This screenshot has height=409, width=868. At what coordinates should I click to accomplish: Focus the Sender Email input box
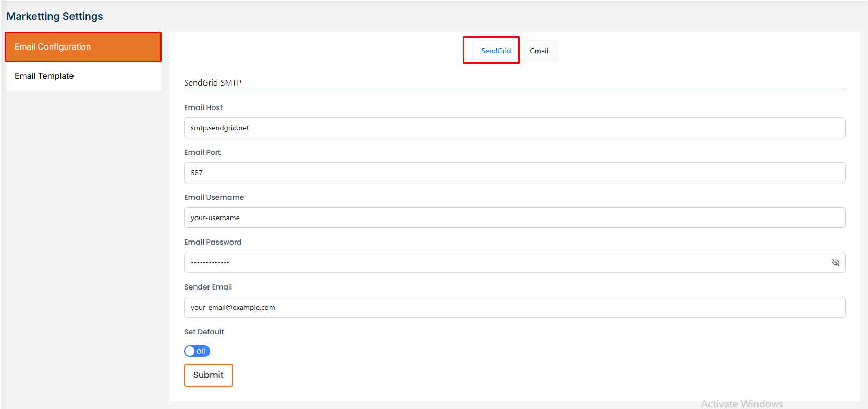click(514, 307)
